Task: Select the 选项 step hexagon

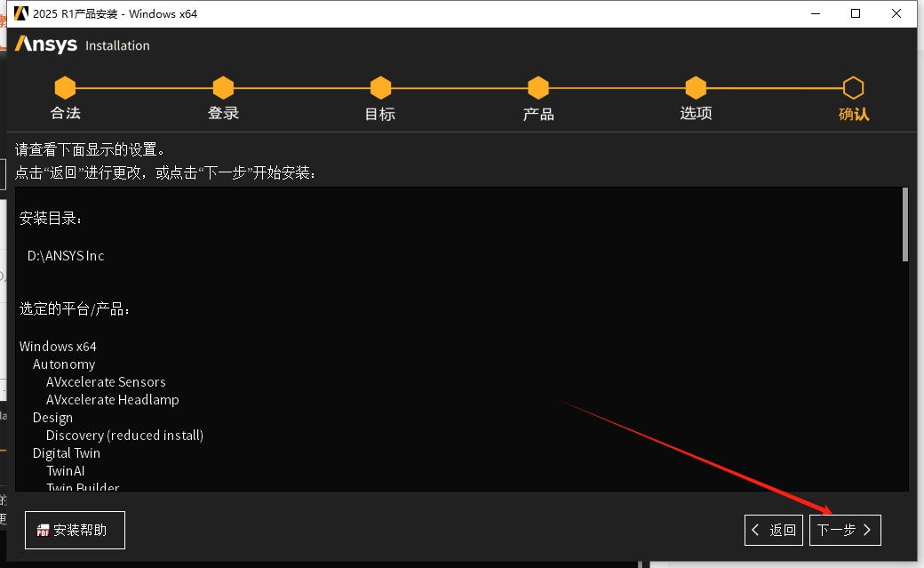Action: tap(696, 88)
